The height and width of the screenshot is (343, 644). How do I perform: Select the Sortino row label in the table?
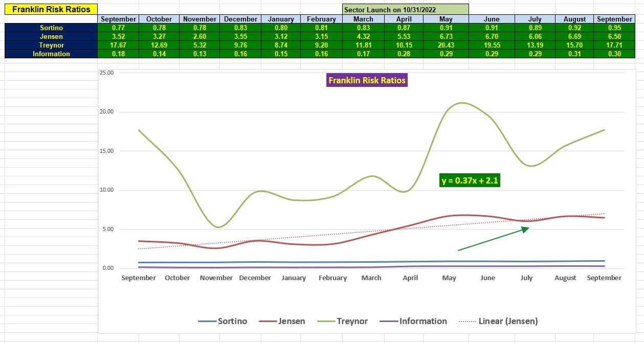tap(51, 28)
